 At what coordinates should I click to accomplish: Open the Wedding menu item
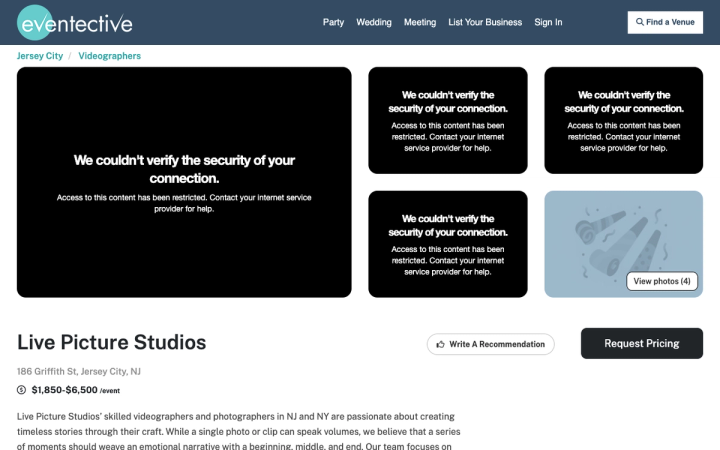[374, 22]
